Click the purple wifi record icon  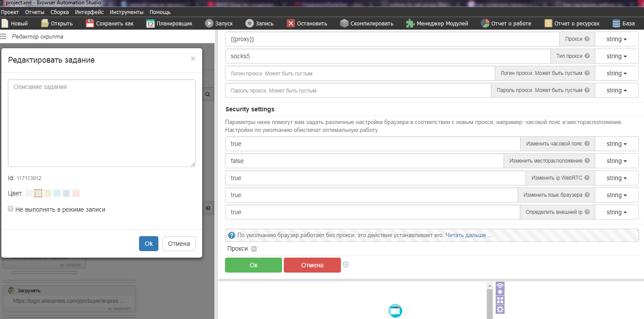click(x=500, y=288)
